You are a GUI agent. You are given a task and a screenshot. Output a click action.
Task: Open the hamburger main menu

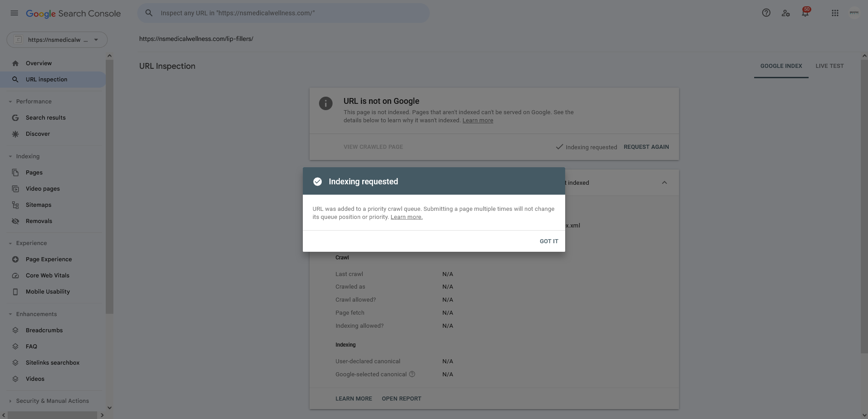(x=14, y=13)
